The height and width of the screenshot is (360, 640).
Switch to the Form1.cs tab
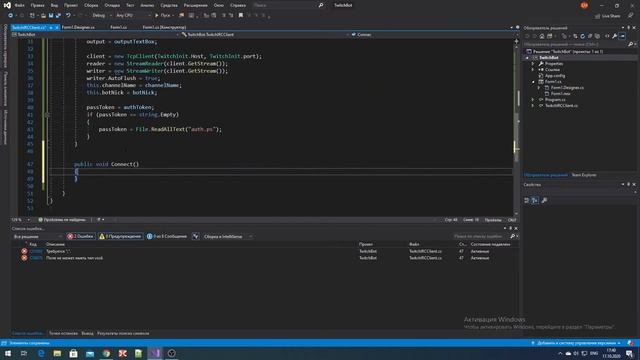tap(118, 27)
